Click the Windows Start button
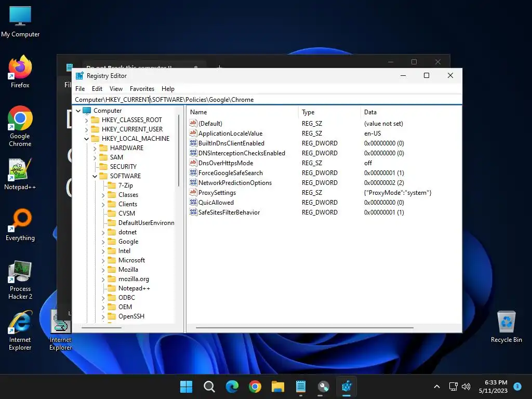Viewport: 532px width, 399px height. point(186,387)
